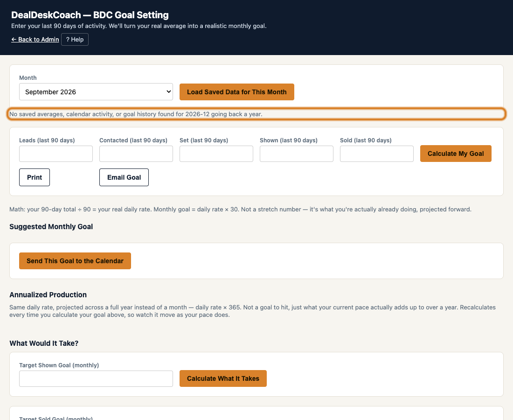Focus the Shown (last 90 days) input
Viewport: 513px width, 420px height.
[297, 154]
